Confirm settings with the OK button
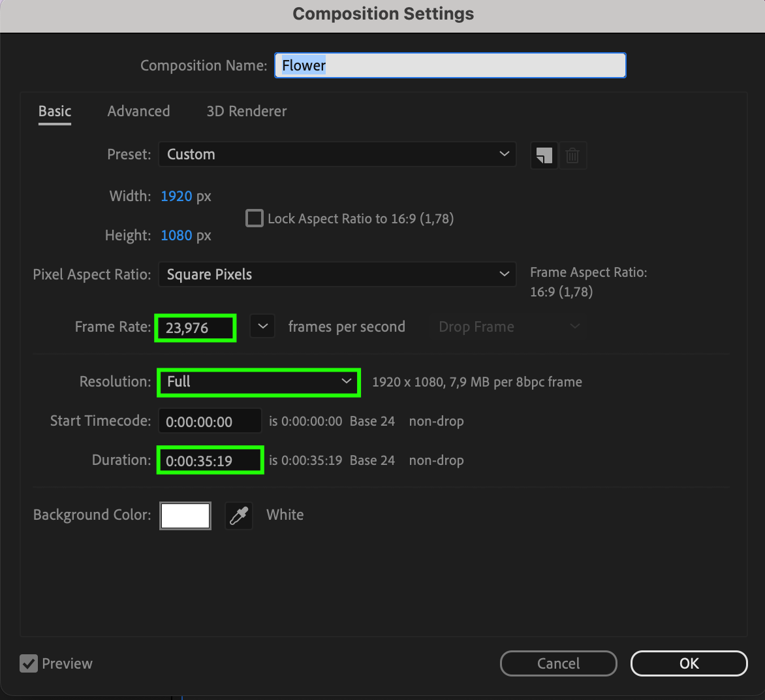The width and height of the screenshot is (765, 700). point(689,663)
